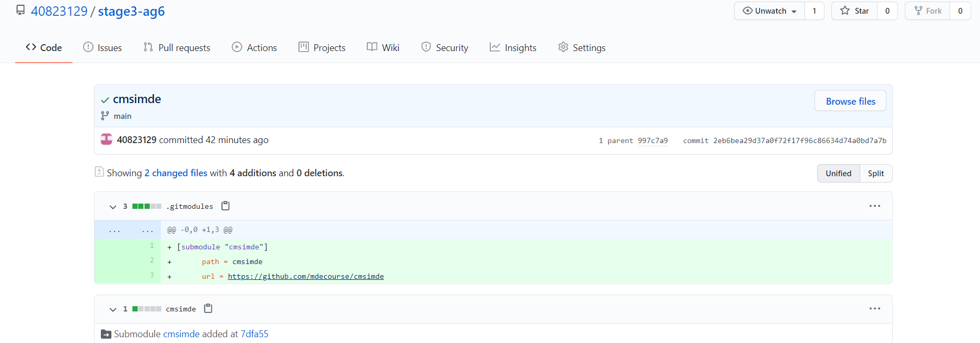Switch diff view to Split

click(875, 173)
